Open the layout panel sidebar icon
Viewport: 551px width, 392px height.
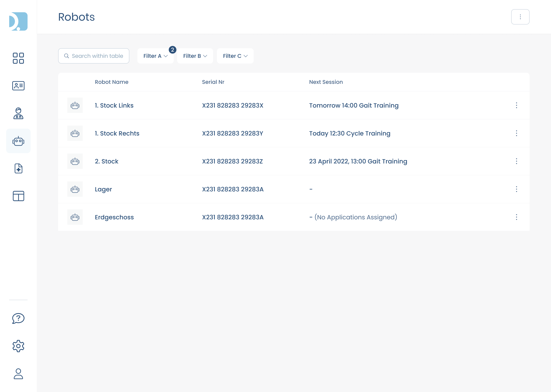(x=18, y=196)
